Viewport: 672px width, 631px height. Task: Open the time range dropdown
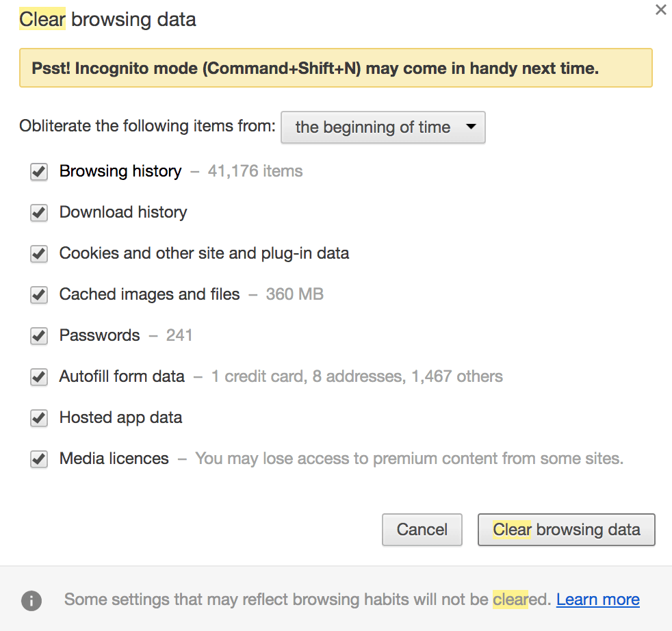(383, 127)
